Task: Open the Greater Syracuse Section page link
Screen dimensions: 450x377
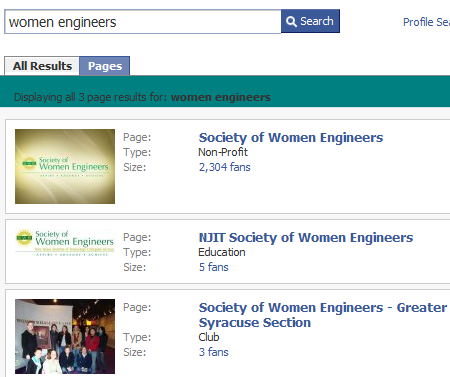Action: coord(323,315)
